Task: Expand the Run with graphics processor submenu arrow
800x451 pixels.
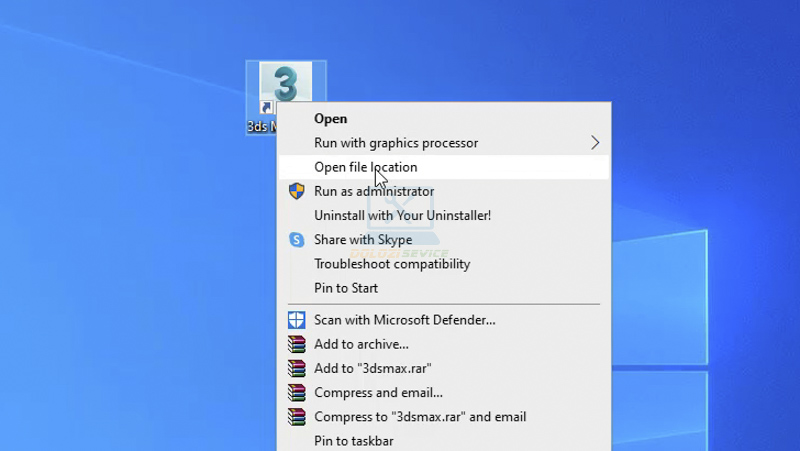Action: pos(594,143)
